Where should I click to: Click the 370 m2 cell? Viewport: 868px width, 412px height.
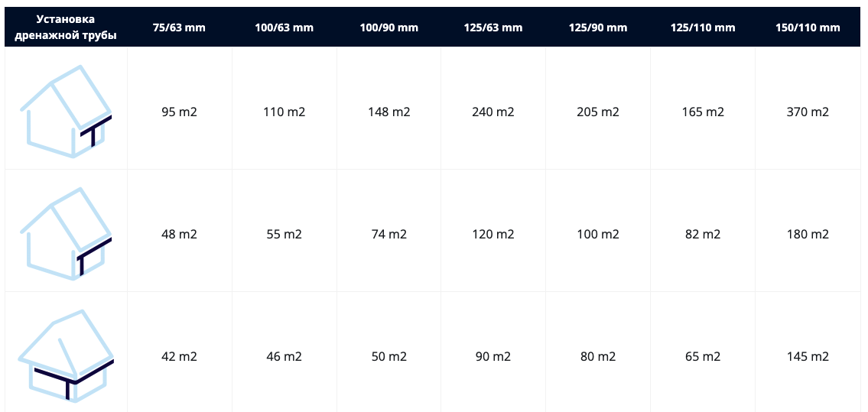tap(808, 112)
